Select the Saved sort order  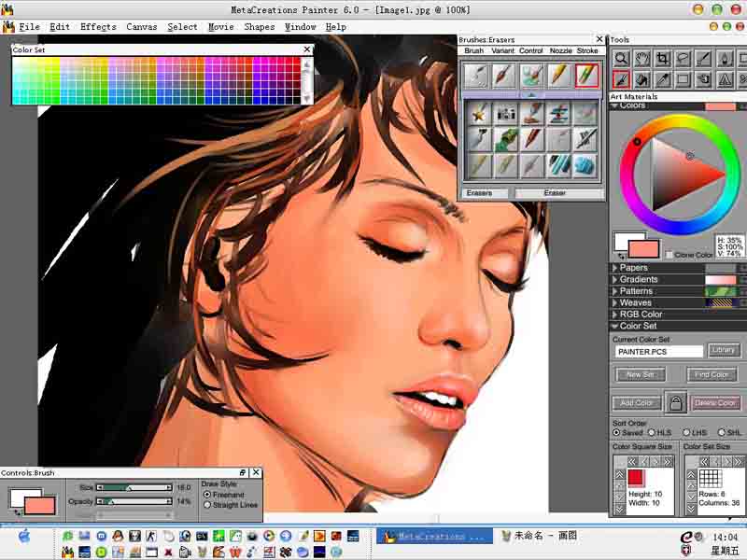click(x=616, y=432)
